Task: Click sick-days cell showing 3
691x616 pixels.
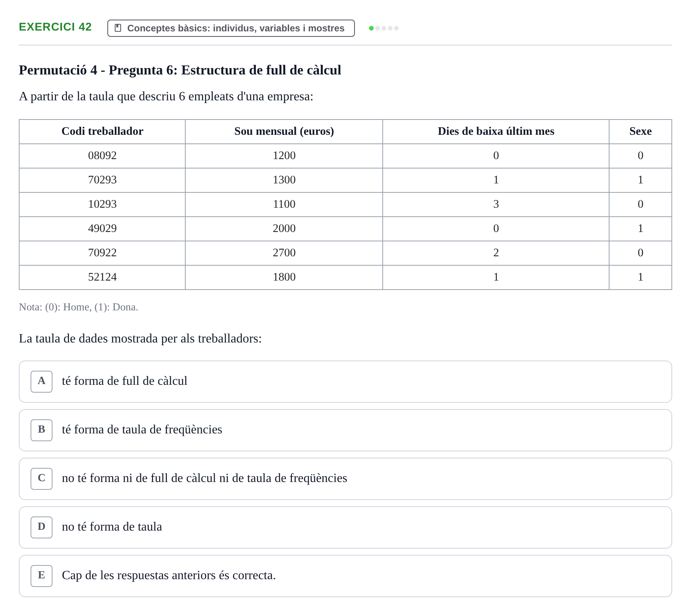Action: [x=496, y=204]
